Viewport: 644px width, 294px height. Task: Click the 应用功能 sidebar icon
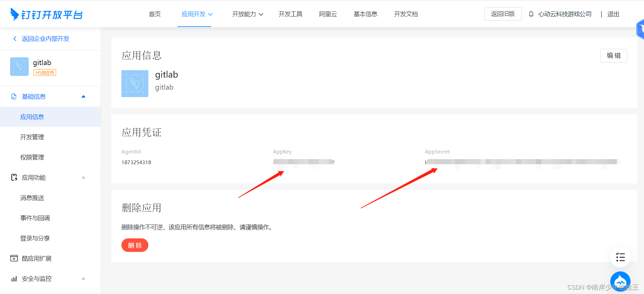[14, 177]
